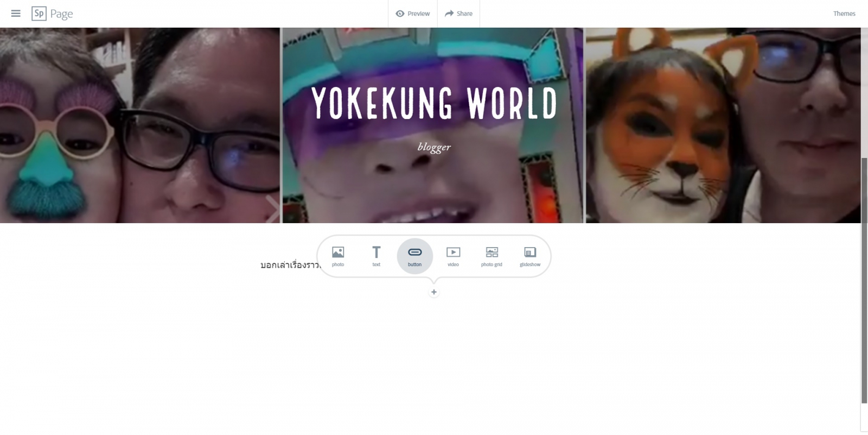Add a photo grid
This screenshot has width=868, height=435.
(x=492, y=256)
